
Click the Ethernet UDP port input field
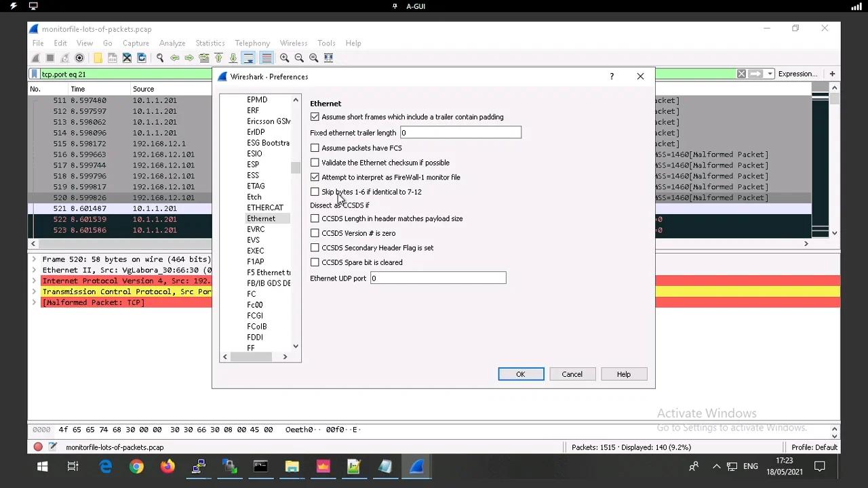[437, 277]
